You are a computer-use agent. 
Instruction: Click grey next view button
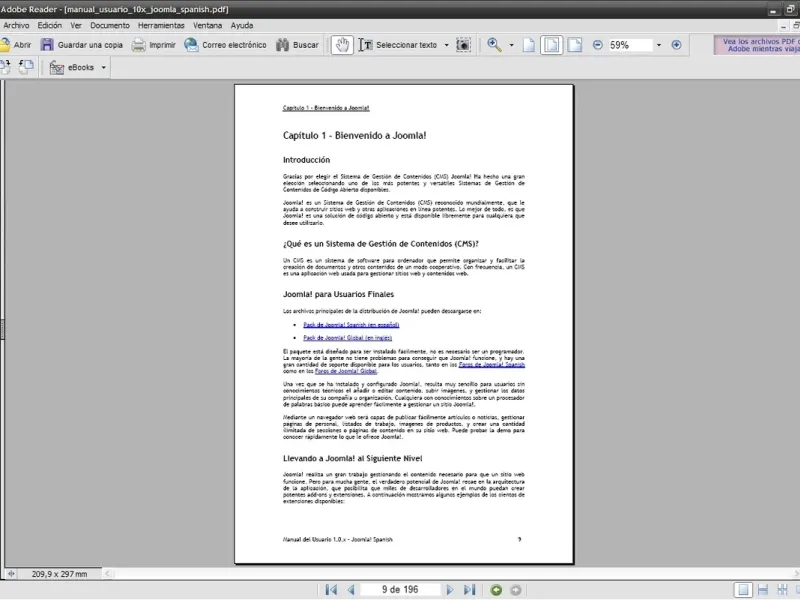tap(516, 590)
